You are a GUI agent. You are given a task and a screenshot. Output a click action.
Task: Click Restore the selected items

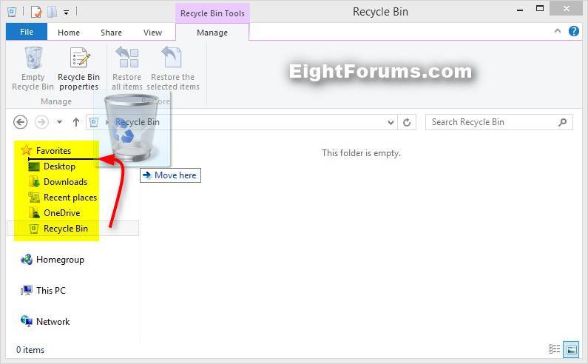pyautogui.click(x=173, y=68)
